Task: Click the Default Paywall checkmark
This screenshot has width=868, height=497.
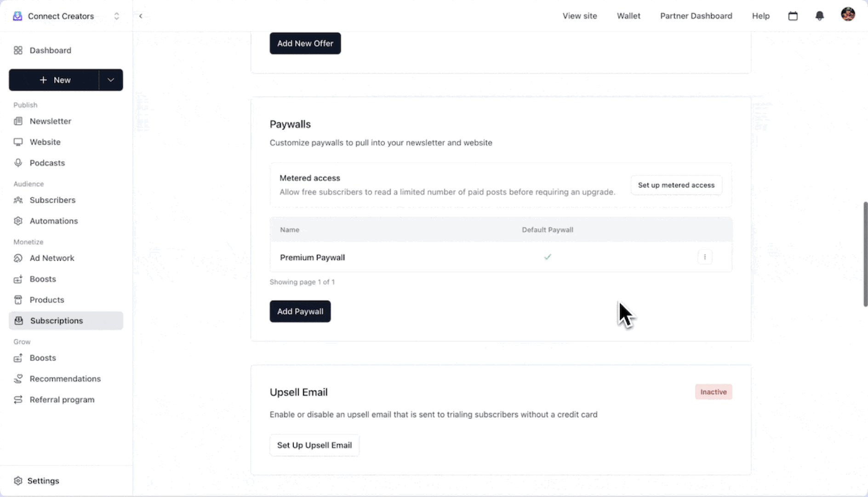Action: tap(547, 257)
